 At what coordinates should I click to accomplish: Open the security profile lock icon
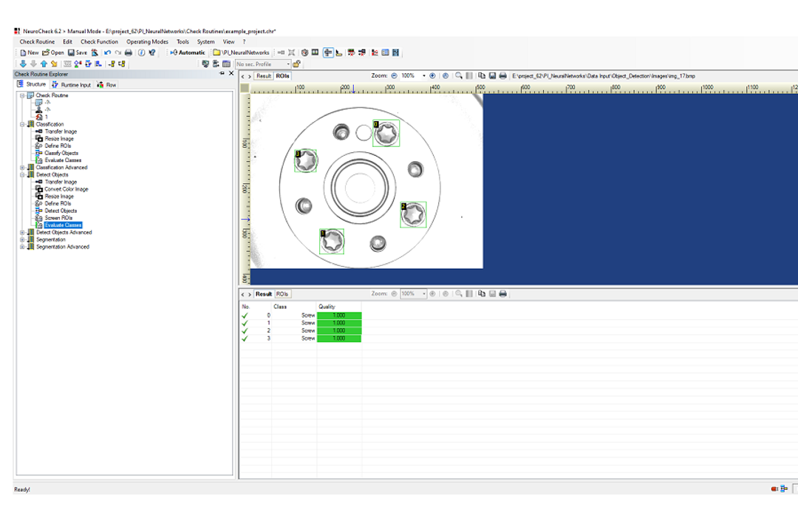coord(296,64)
